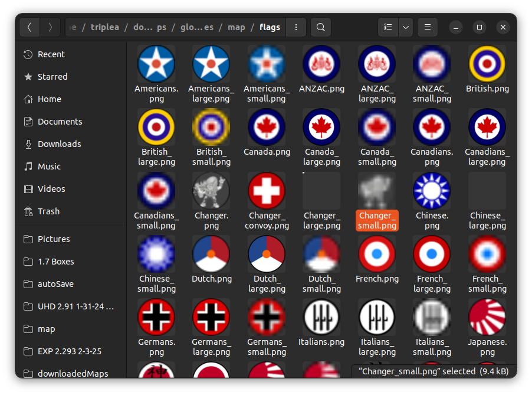
Task: Select the Canadians_small.png file
Action: (156, 191)
